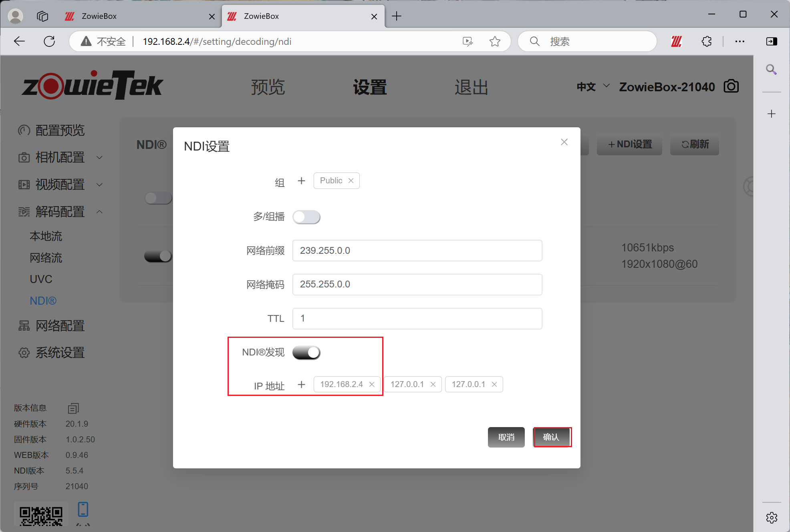This screenshot has height=532, width=790.
Task: Expand the 相机配置 sidebar section
Action: click(x=60, y=158)
